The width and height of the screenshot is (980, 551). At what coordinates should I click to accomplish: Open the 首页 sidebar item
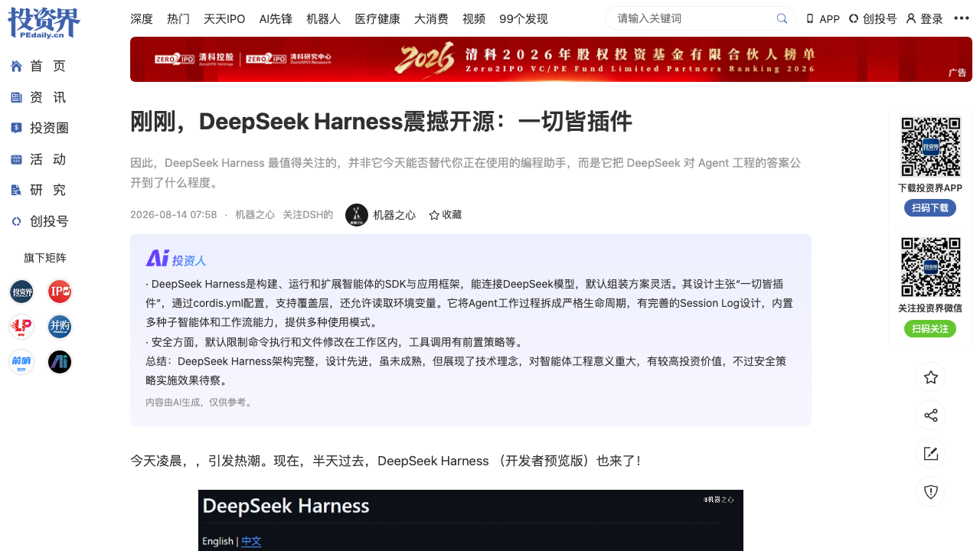38,67
